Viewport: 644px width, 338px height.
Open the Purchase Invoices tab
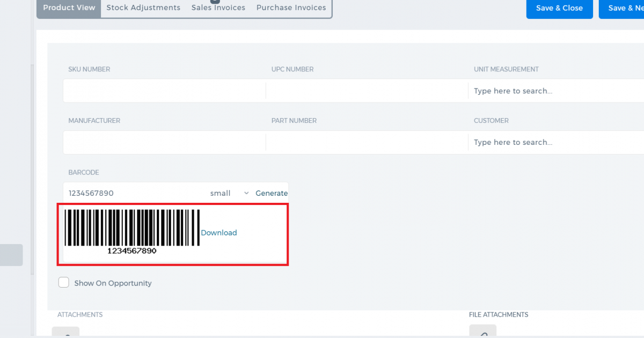tap(291, 8)
